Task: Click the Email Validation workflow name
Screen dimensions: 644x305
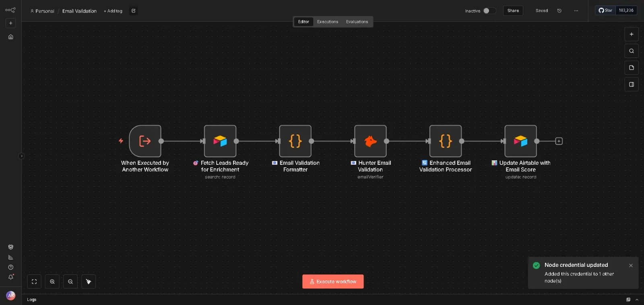Action: [x=79, y=11]
